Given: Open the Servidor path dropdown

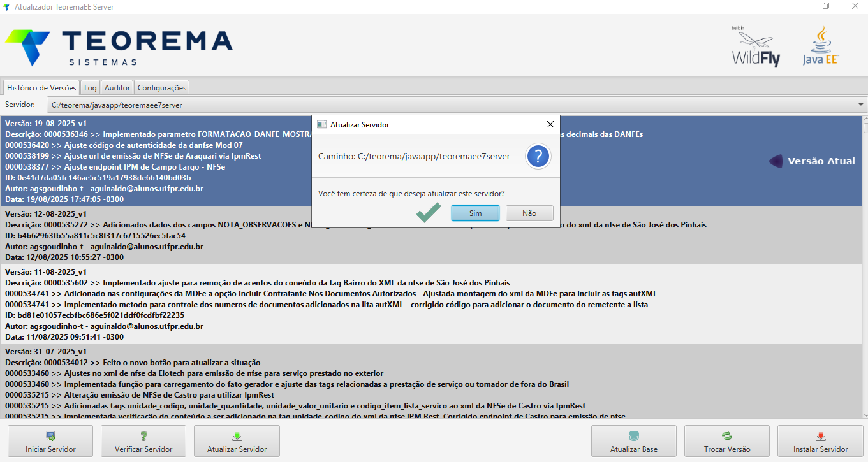Looking at the screenshot, I should pos(457,105).
